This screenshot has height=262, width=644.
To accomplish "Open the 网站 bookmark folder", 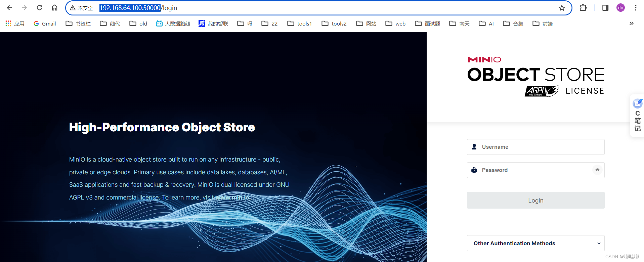I will point(366,24).
